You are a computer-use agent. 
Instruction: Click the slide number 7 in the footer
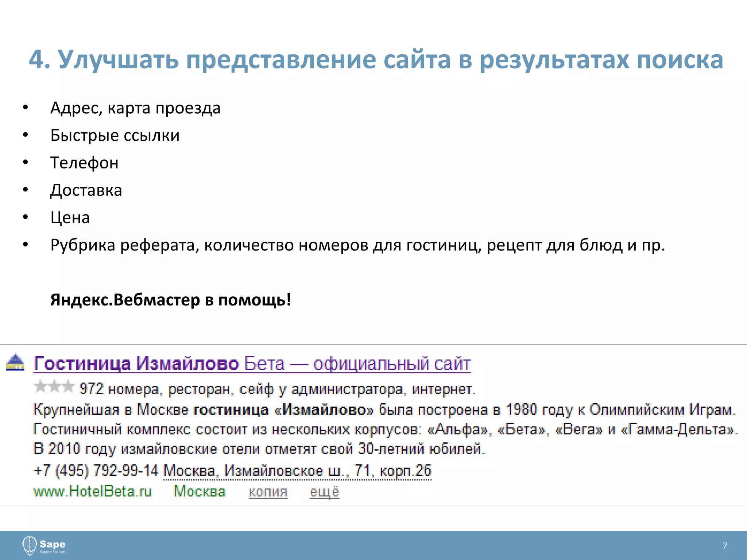pyautogui.click(x=725, y=546)
